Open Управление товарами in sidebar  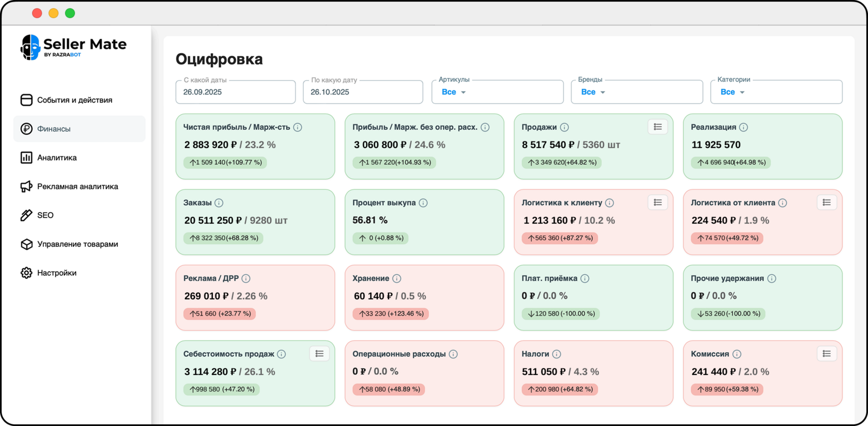pos(78,244)
